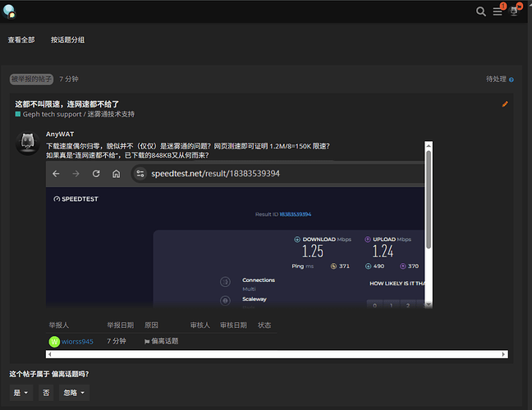Open the post title 这都不叫限速 link
Viewport: 532px width, 410px height.
tap(66, 104)
